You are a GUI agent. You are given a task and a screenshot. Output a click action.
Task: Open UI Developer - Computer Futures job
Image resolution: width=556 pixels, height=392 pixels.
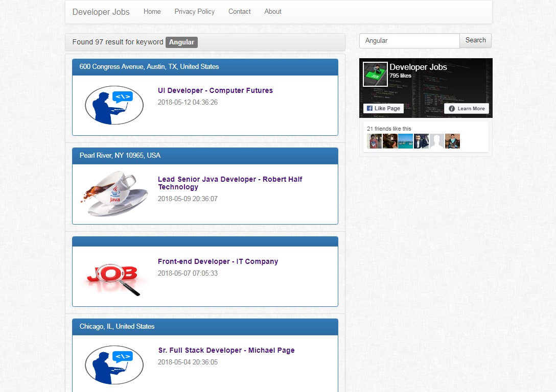tap(215, 90)
